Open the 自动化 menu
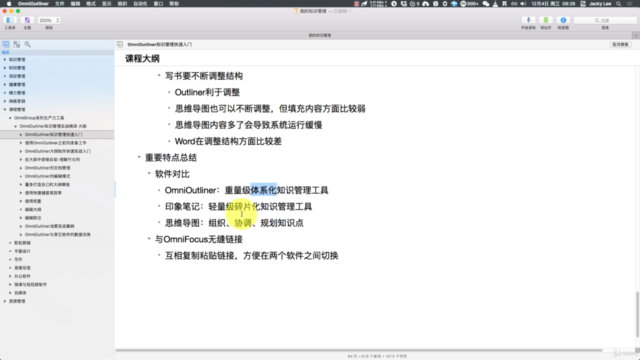 [140, 4]
